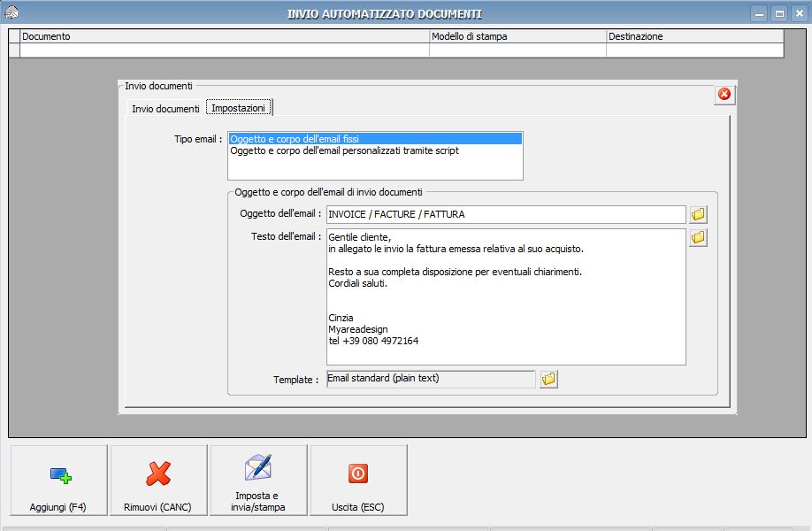Image resolution: width=812 pixels, height=531 pixels.
Task: Select 'personalizzati tramite script' email type
Action: pos(375,150)
